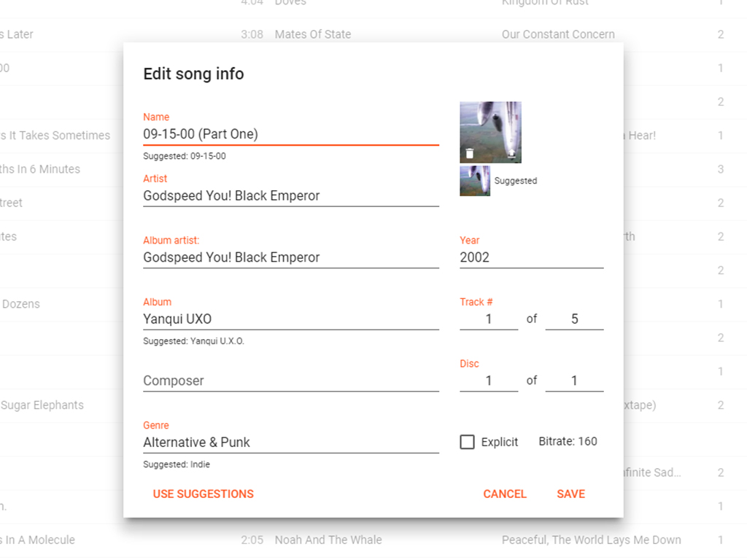
Task: Select the Album field containing Yanqui UXO
Action: coord(290,319)
